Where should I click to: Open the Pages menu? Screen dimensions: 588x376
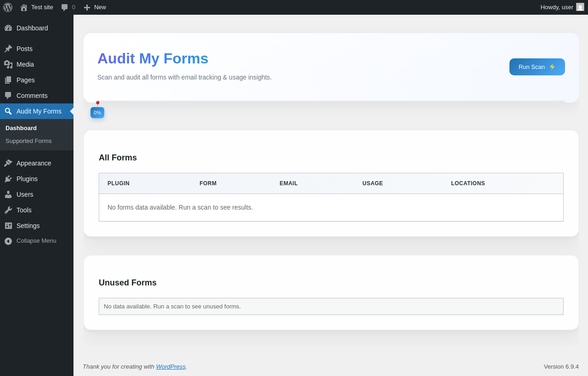pyautogui.click(x=26, y=80)
